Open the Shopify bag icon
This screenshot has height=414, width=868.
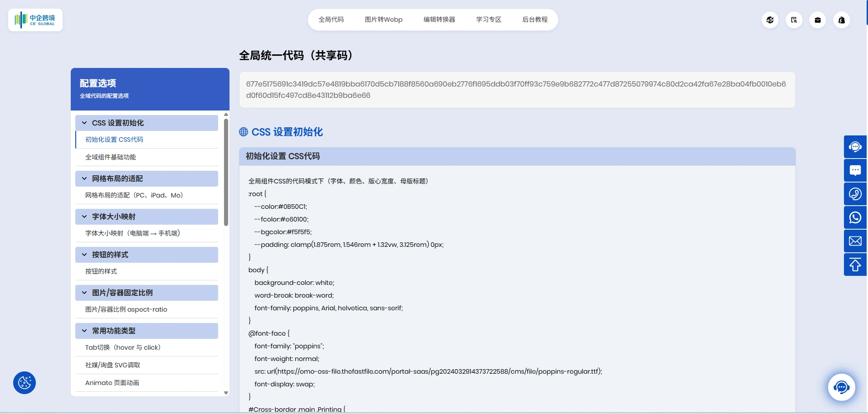[841, 20]
